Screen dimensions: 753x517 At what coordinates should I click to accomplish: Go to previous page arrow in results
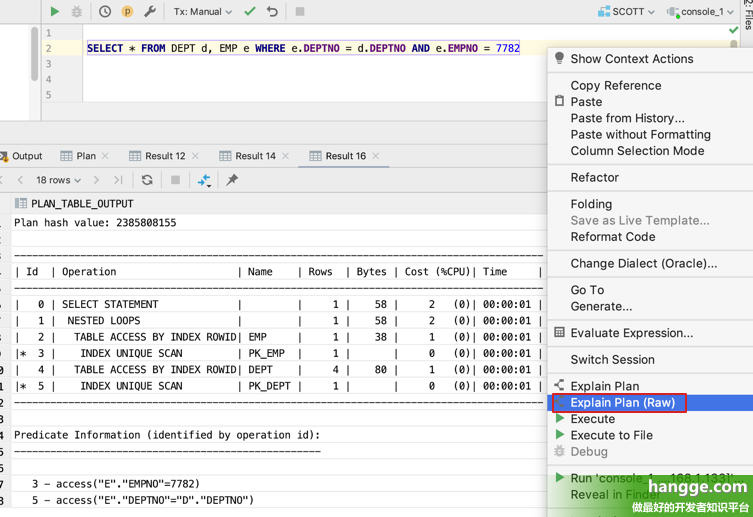20,180
